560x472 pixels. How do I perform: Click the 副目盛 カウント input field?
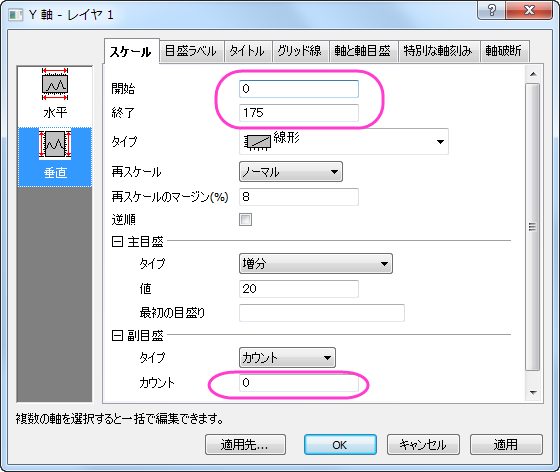pyautogui.click(x=299, y=383)
